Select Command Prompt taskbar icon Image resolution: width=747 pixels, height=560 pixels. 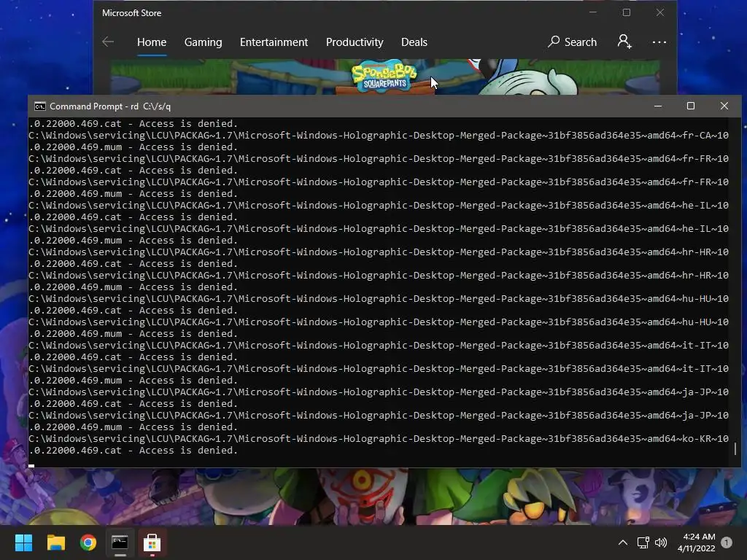pos(120,542)
